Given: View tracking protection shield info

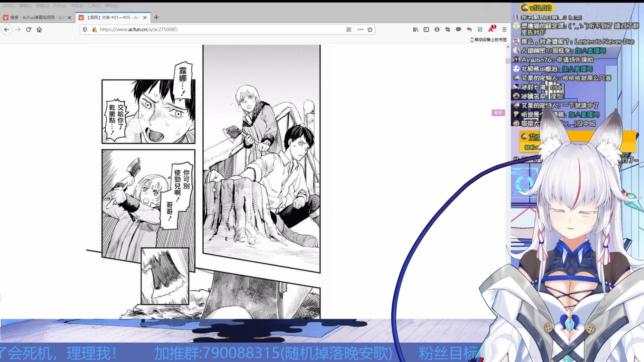Looking at the screenshot, I should tap(85, 29).
